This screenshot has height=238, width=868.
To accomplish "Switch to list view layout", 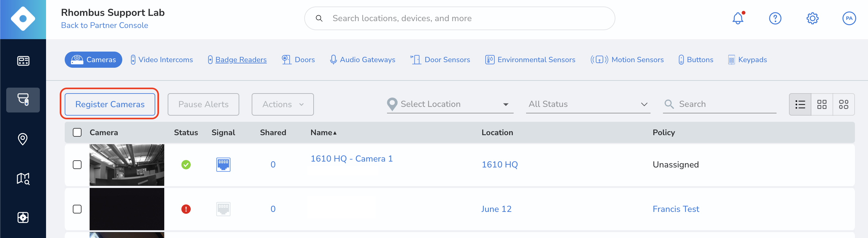I will [800, 104].
